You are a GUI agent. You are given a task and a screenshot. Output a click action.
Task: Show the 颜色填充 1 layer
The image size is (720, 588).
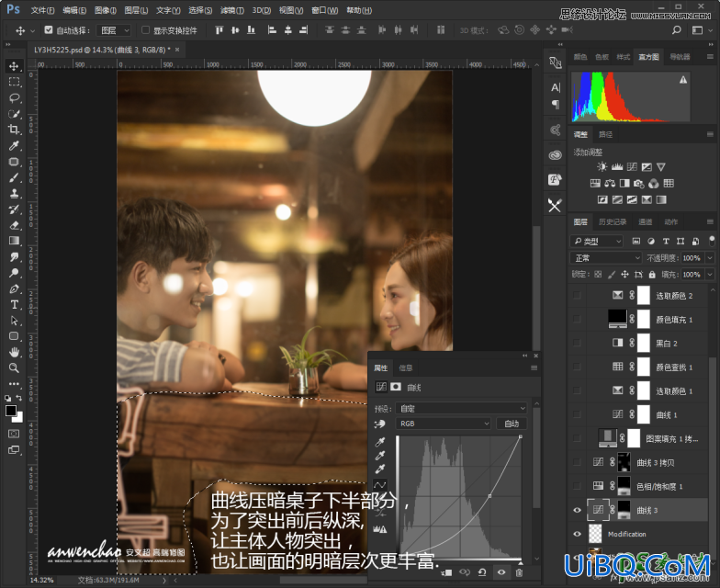point(577,320)
